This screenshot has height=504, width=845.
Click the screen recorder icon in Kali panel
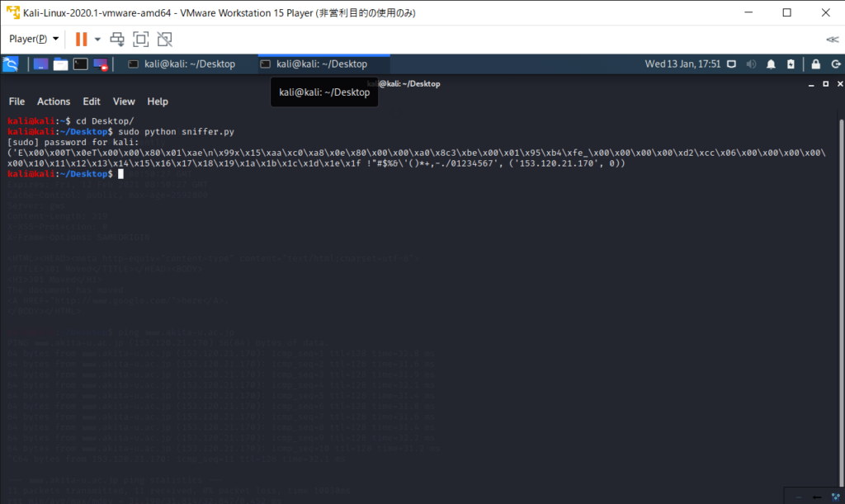click(x=100, y=64)
